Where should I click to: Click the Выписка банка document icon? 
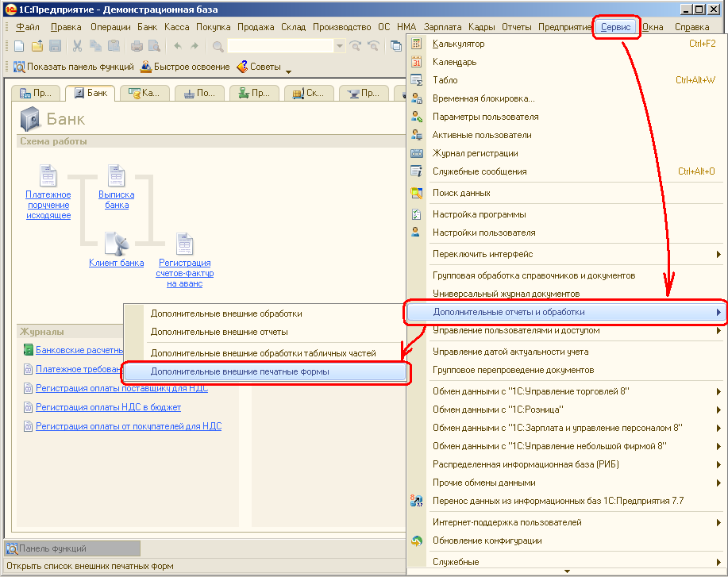pos(117,175)
